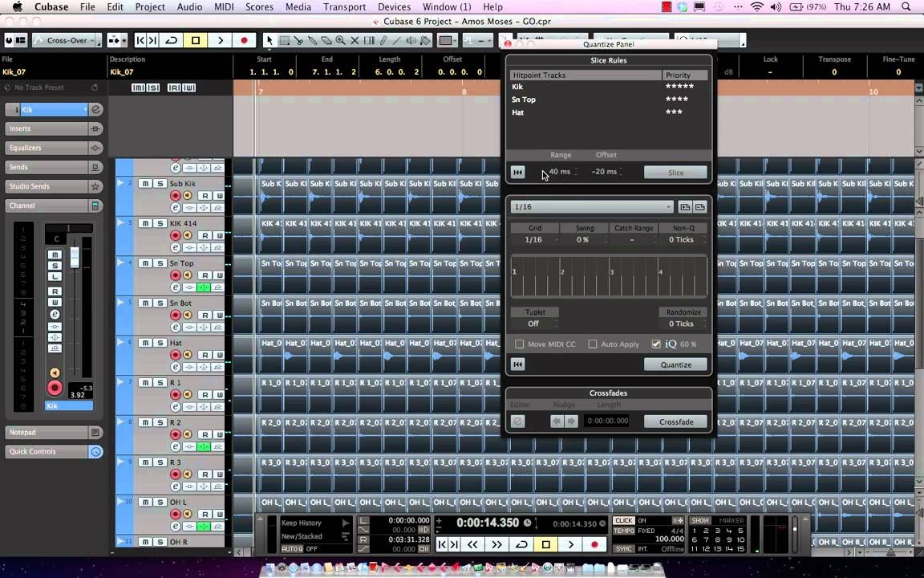The image size is (924, 578).
Task: Select the Range Selection tool
Action: (284, 40)
